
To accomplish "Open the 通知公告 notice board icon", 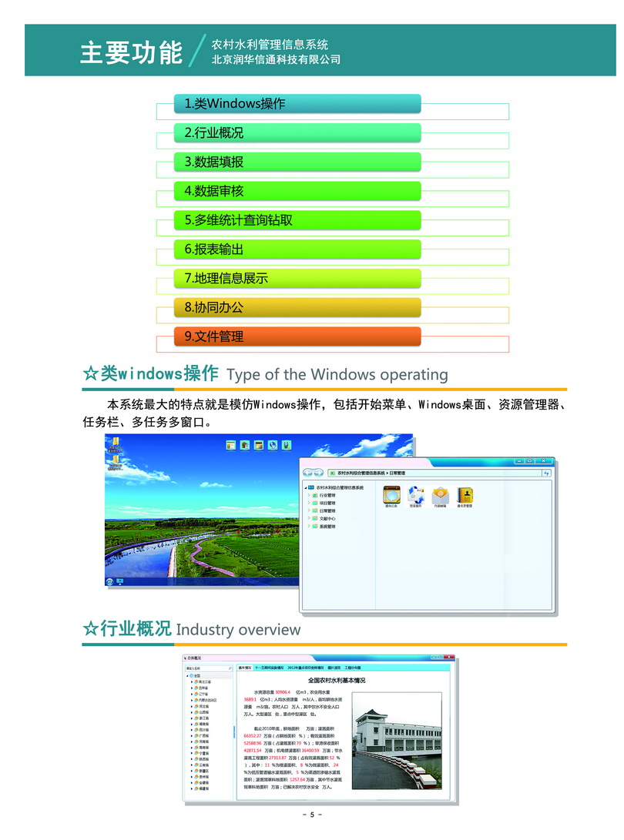I will 392,495.
